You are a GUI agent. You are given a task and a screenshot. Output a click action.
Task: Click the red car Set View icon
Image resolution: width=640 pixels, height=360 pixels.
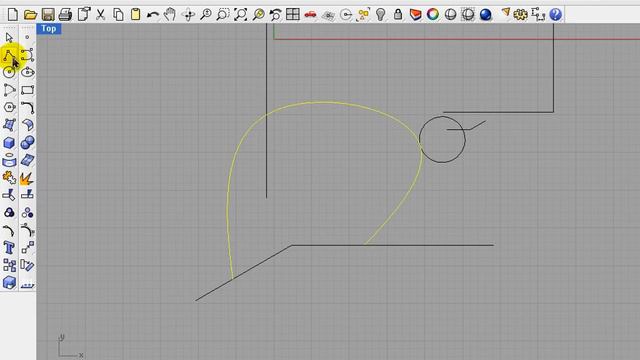point(310,15)
